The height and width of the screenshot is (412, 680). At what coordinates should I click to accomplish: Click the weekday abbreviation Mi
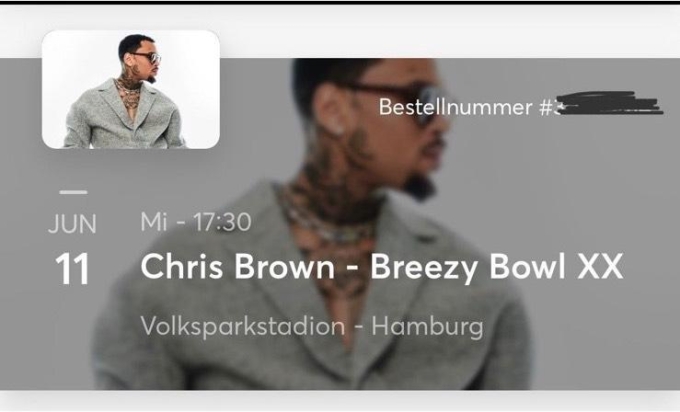tap(154, 222)
